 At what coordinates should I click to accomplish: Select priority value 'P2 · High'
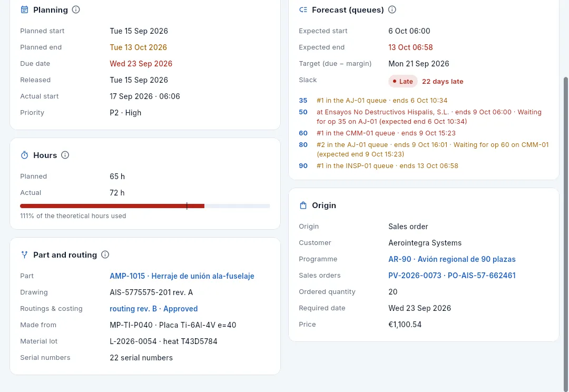point(125,113)
